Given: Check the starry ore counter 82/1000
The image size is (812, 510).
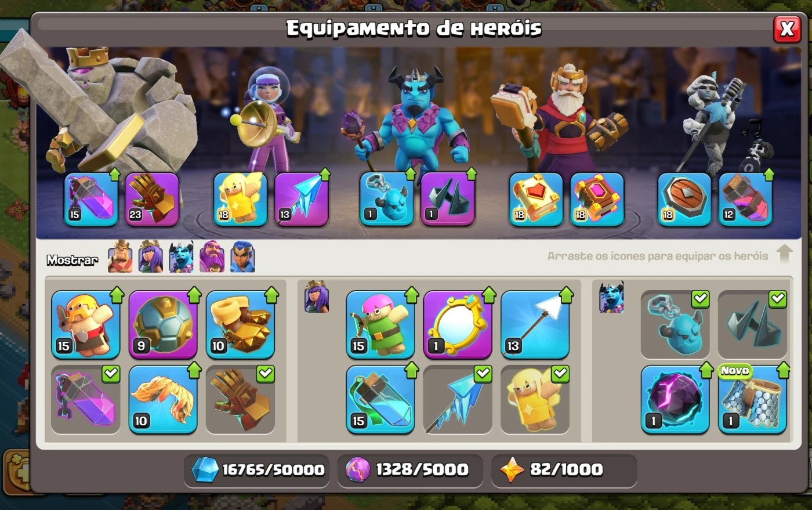Looking at the screenshot, I should tap(564, 469).
